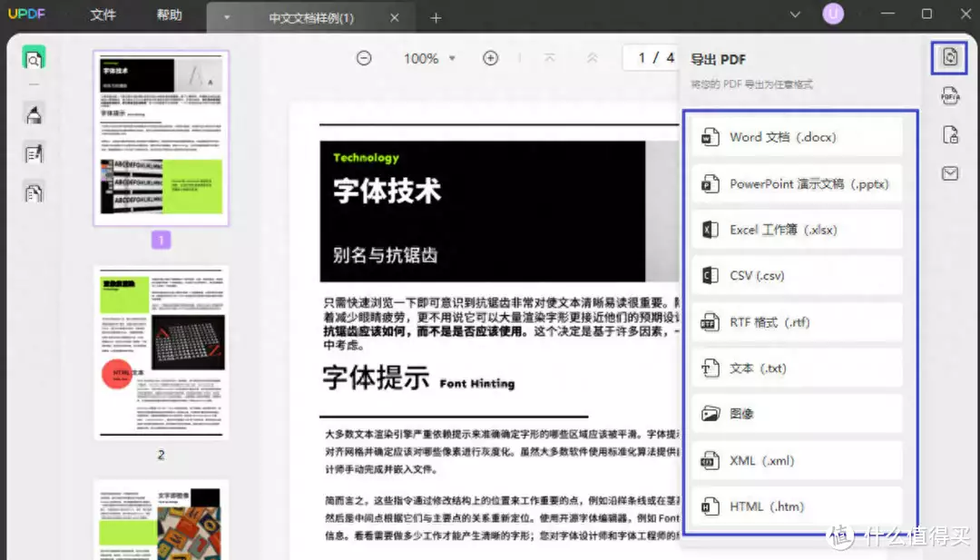The width and height of the screenshot is (980, 560).
Task: Click the page number input field
Action: point(644,58)
